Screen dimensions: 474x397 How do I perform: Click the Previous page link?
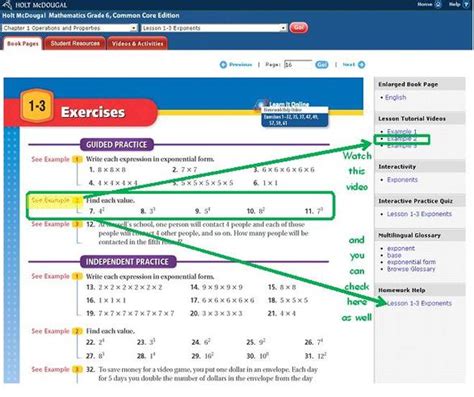[x=240, y=65]
